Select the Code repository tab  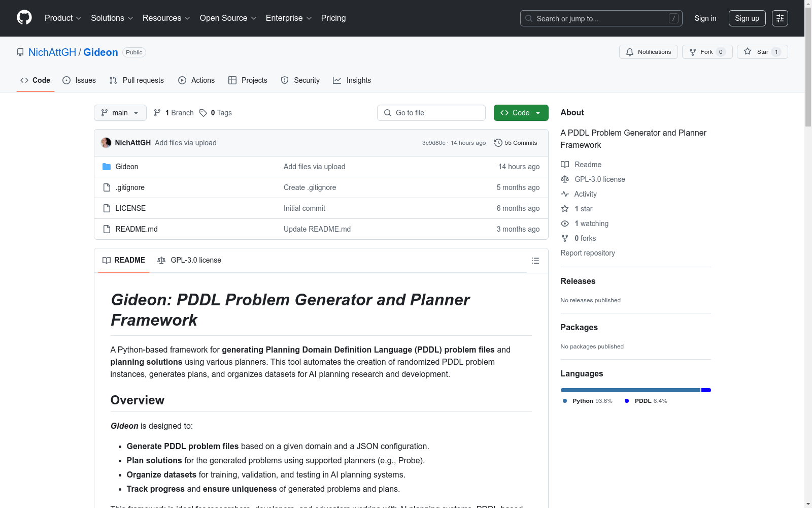35,80
